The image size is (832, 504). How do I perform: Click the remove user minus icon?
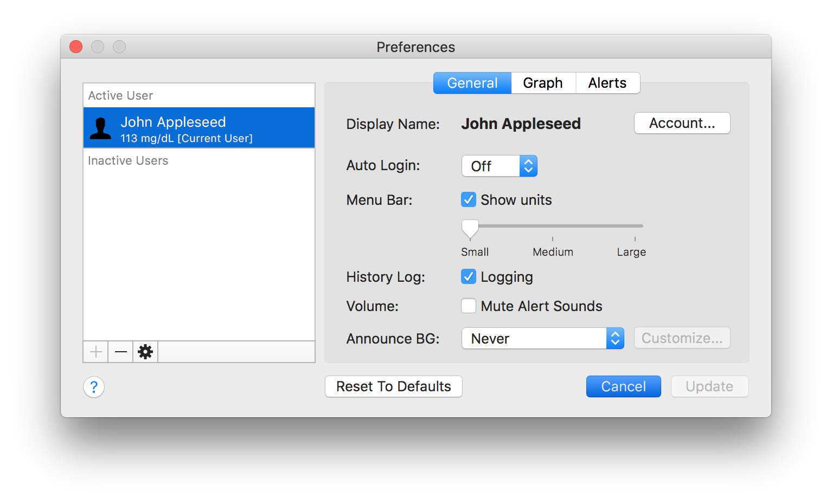(121, 352)
